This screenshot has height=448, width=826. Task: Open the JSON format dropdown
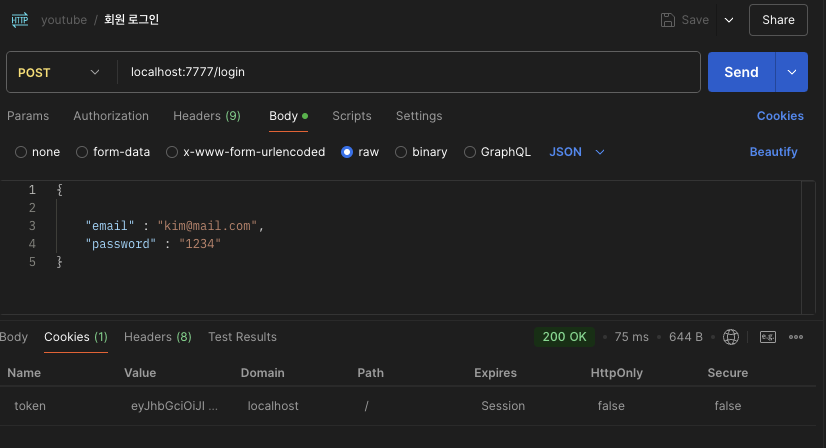[x=578, y=152]
